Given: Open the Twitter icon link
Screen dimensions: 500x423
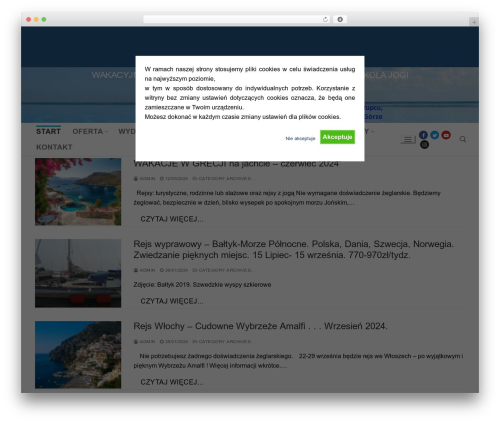Looking at the screenshot, I should click(x=434, y=135).
